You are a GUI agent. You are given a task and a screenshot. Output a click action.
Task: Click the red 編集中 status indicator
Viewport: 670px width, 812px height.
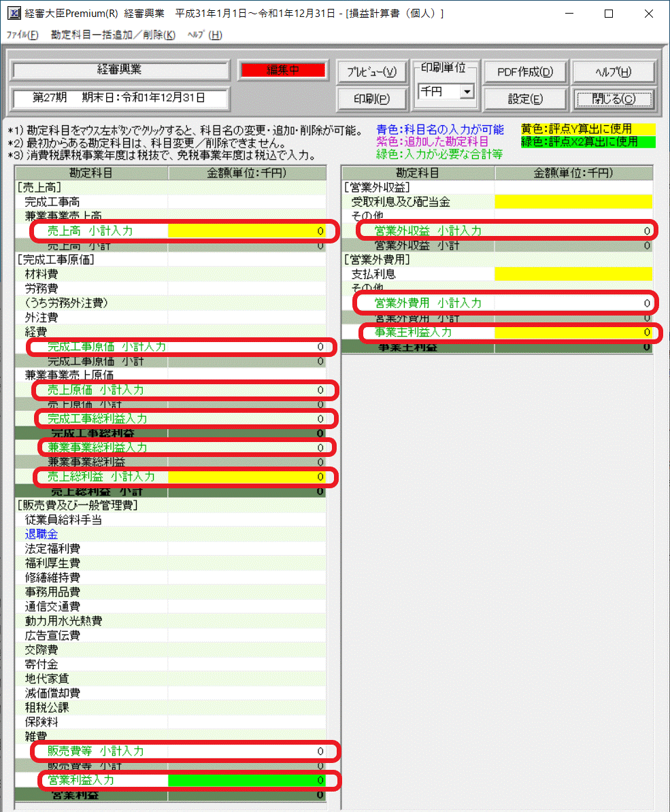tap(283, 70)
